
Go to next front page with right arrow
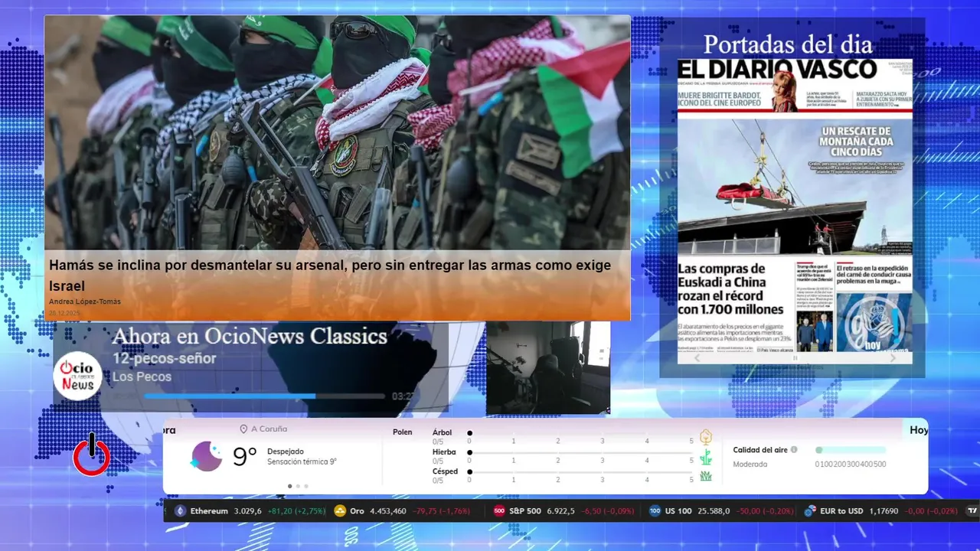pos(893,357)
